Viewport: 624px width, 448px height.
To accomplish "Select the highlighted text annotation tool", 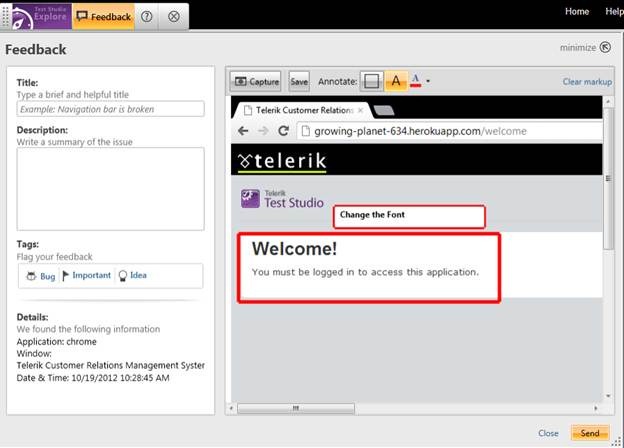I will (x=396, y=81).
